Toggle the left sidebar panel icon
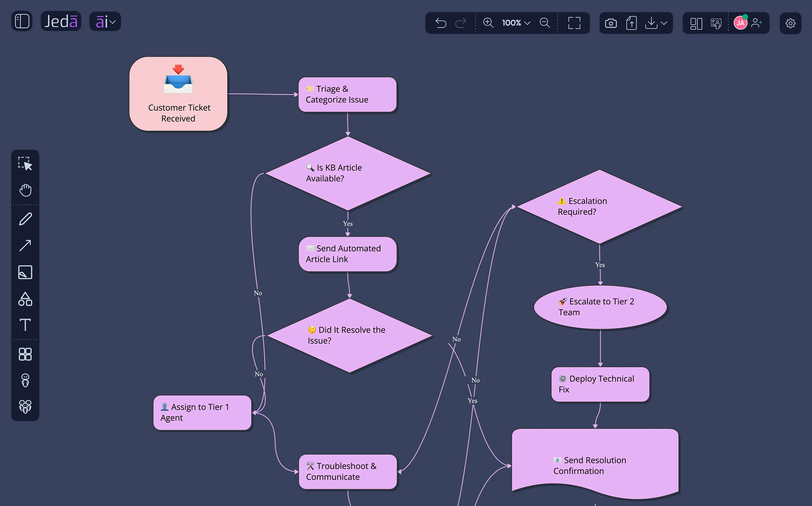Image resolution: width=812 pixels, height=506 pixels. pos(22,21)
